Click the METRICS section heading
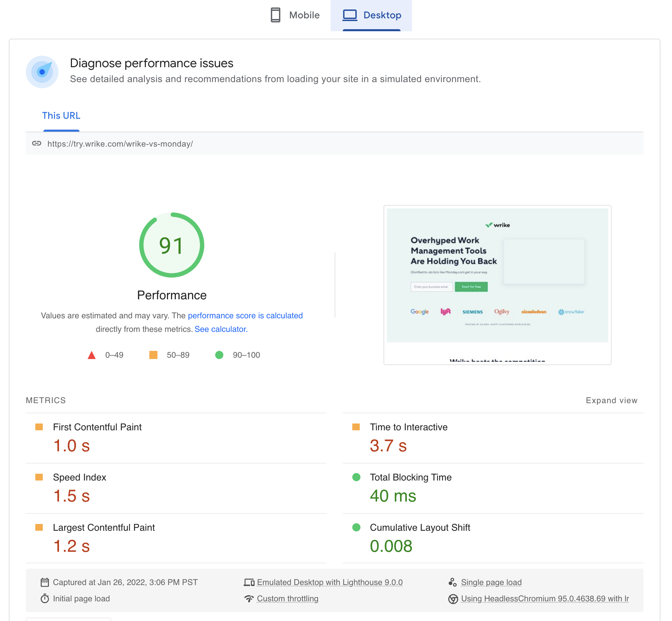 (x=46, y=400)
